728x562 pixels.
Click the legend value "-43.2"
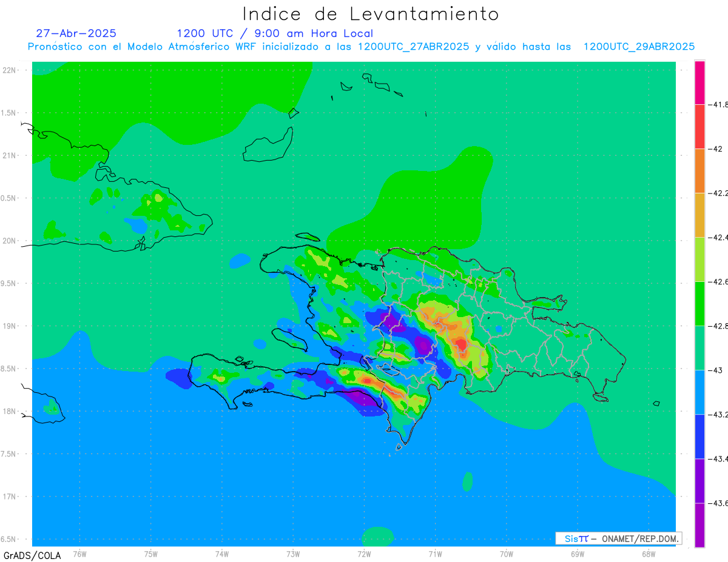(x=718, y=415)
